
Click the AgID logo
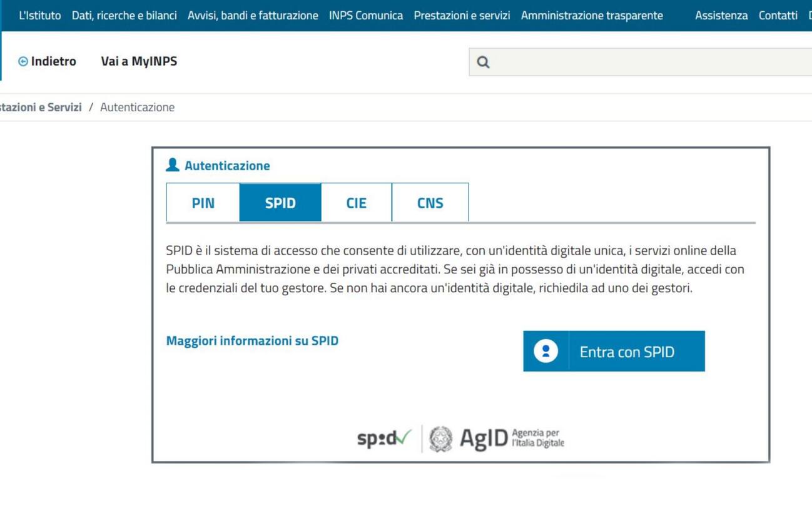pos(484,439)
